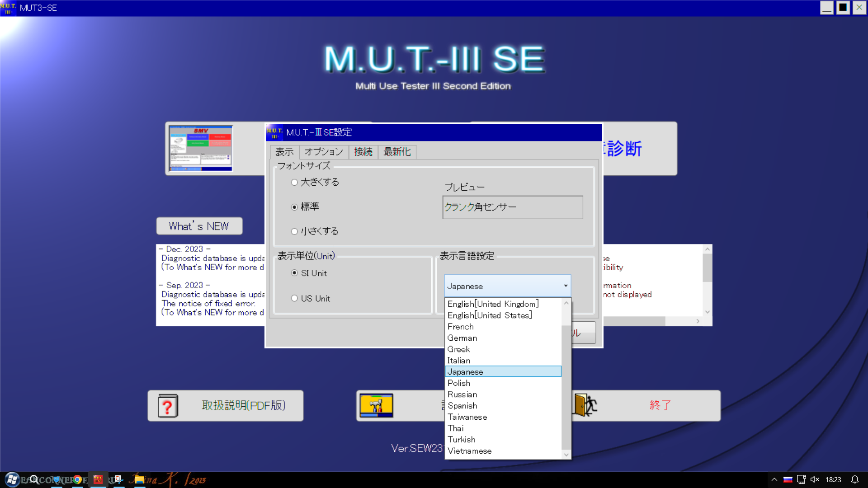Click the news panel scroll up arrow

click(x=708, y=249)
